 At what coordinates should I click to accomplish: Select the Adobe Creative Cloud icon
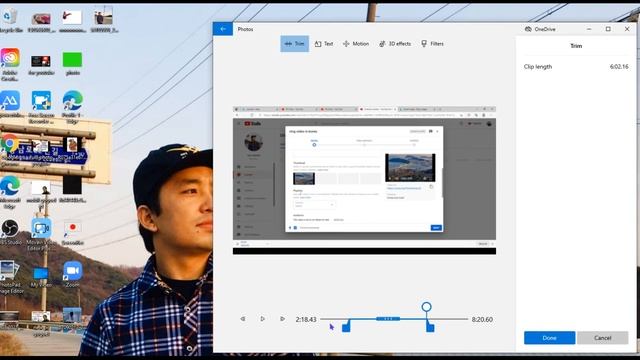(x=10, y=64)
